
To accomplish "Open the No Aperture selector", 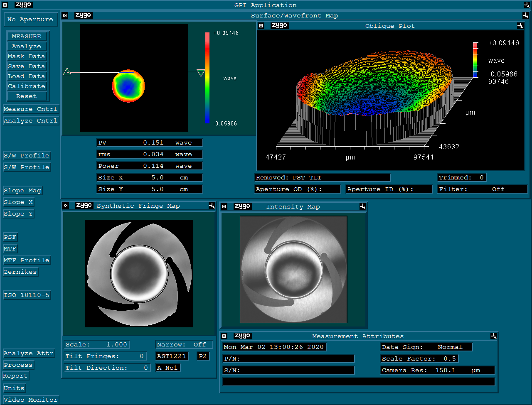I will pyautogui.click(x=30, y=20).
